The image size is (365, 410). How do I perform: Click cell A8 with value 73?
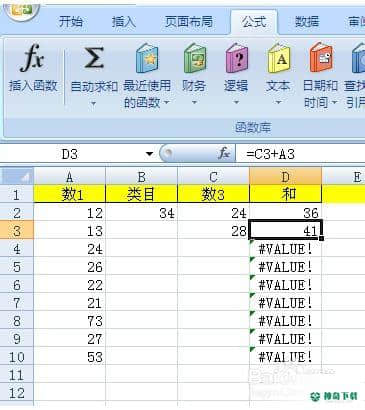69,320
